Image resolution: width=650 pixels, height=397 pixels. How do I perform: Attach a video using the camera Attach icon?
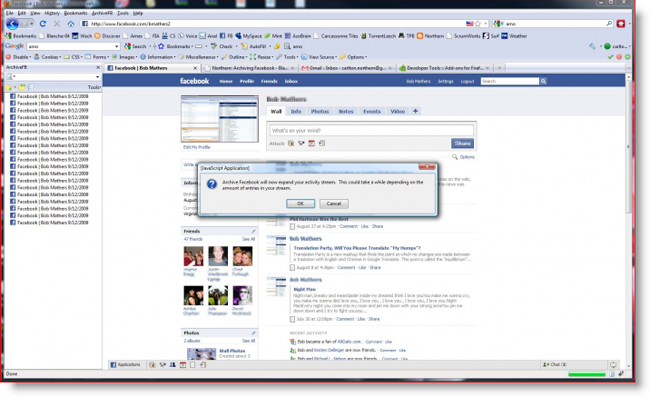coord(301,143)
